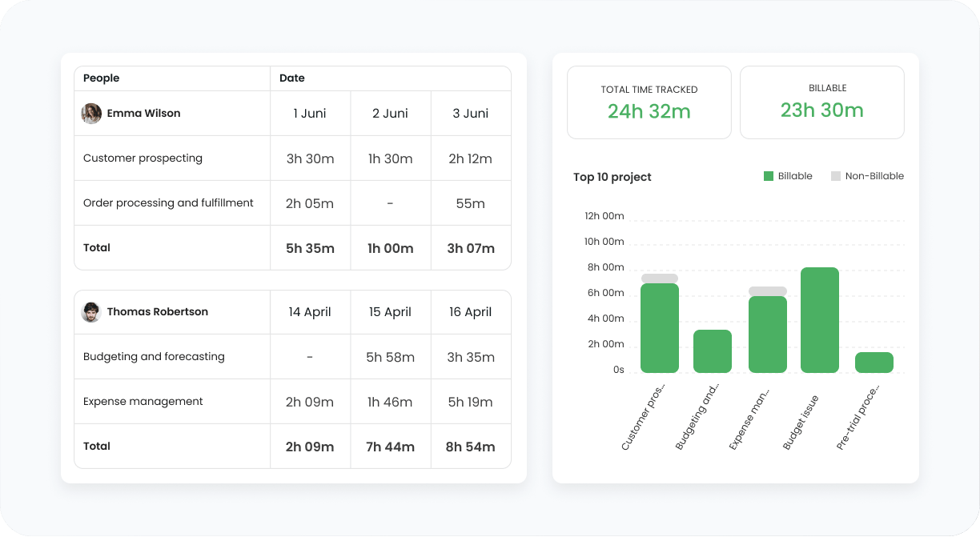Select the 1 Juni date column
The height and width of the screenshot is (537, 980).
310,114
